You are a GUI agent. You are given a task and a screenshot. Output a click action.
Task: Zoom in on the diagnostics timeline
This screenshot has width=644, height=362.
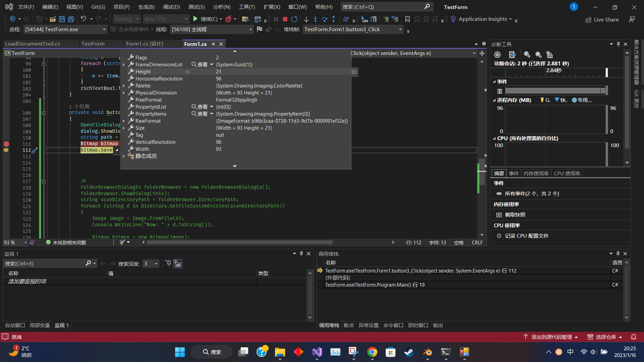pos(527,54)
